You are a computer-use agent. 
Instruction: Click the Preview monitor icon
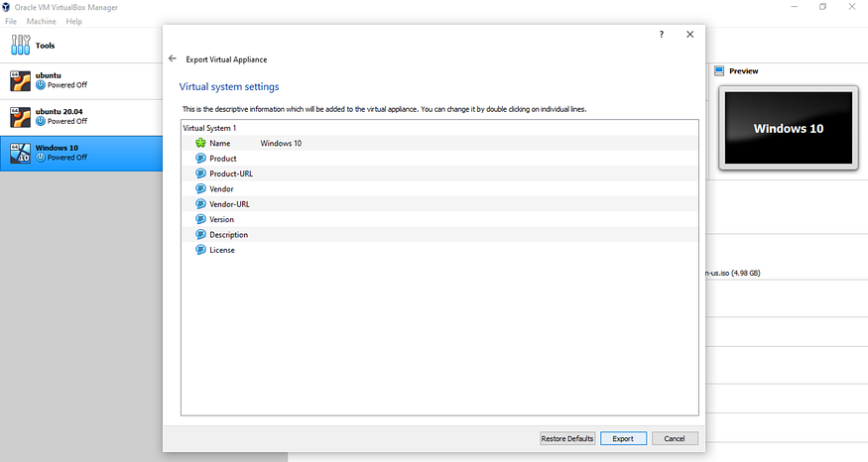pyautogui.click(x=719, y=70)
